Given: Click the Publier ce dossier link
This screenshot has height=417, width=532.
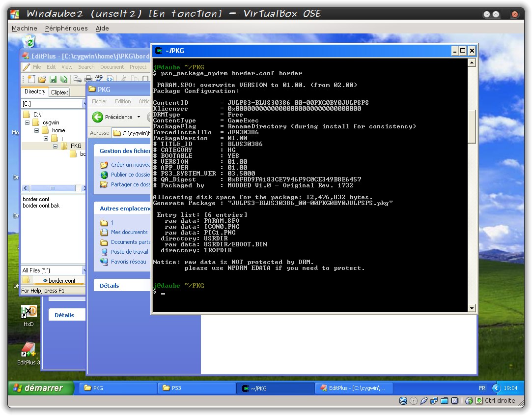Looking at the screenshot, I should (130, 175).
